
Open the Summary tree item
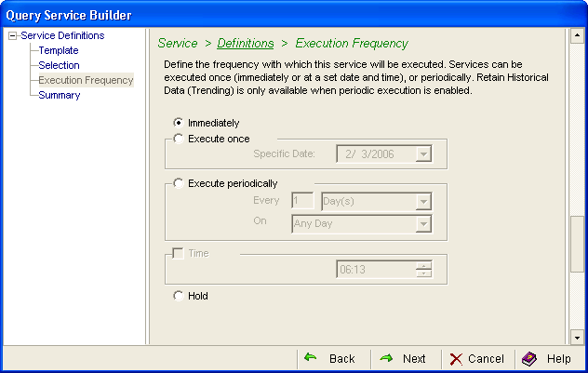60,95
